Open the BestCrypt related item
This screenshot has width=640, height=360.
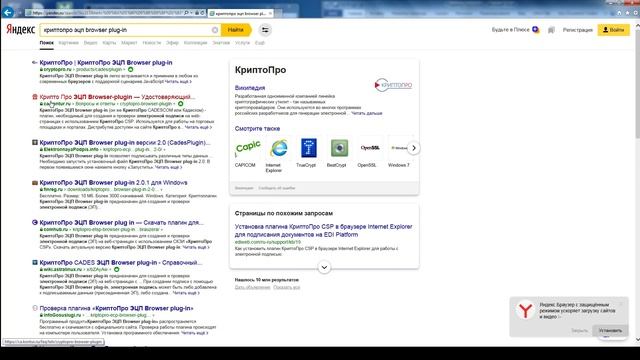pos(338,153)
